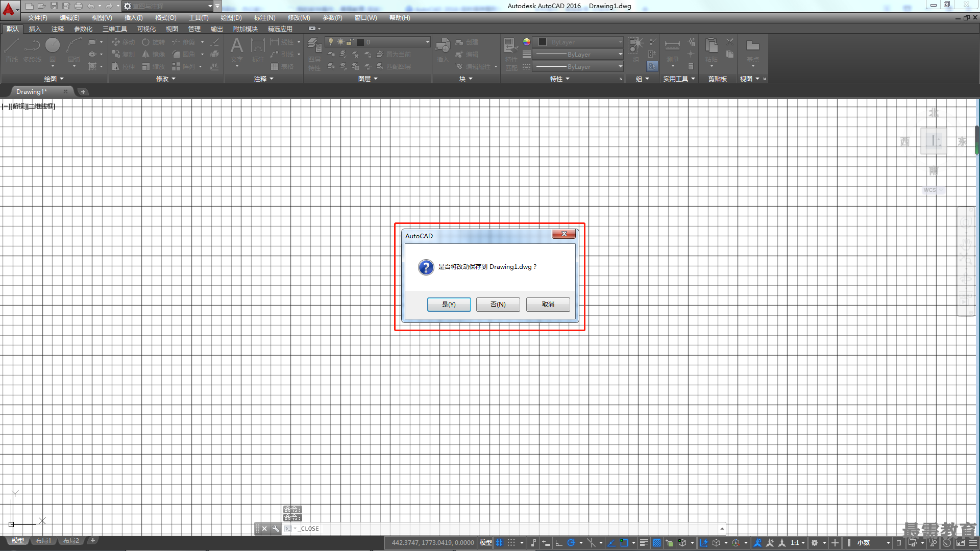Select the Rotate (旋转) tool

click(153, 42)
